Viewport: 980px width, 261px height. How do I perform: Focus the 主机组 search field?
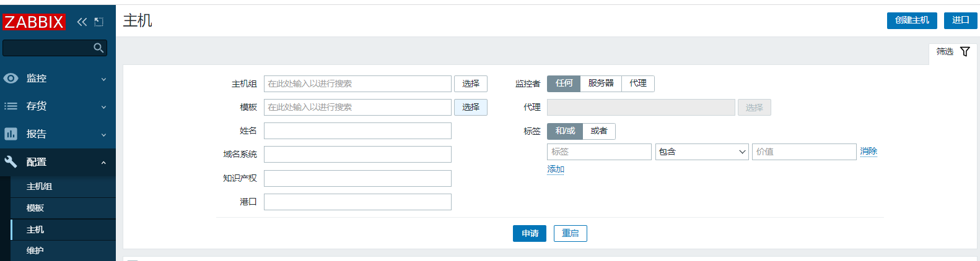(357, 83)
